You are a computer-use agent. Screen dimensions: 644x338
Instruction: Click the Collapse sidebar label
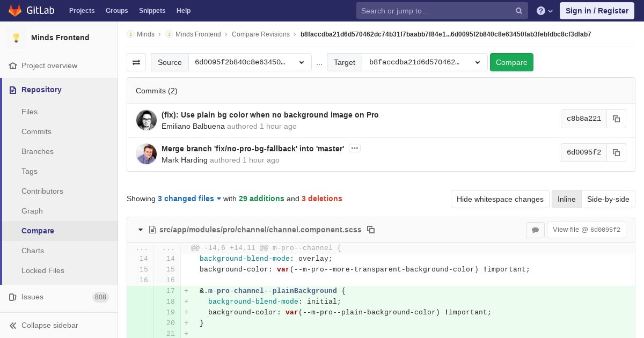coord(50,325)
